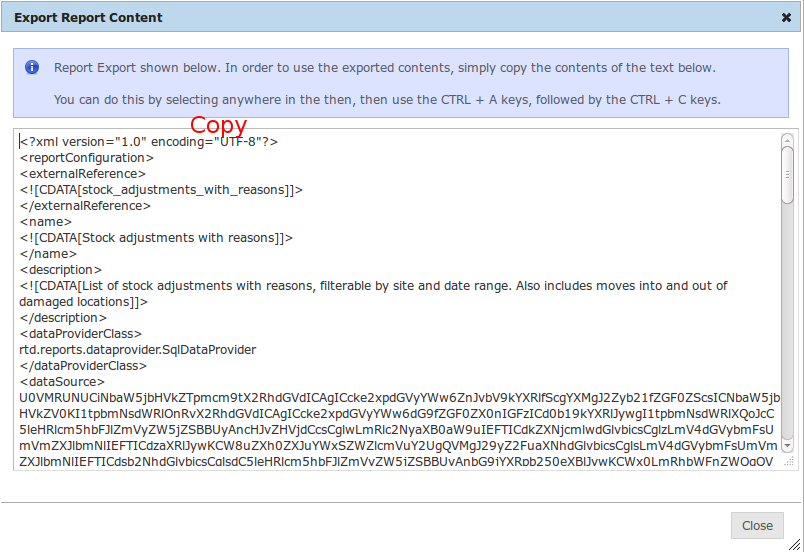
Task: Click the info message about CTRL + A keys
Action: (386, 100)
